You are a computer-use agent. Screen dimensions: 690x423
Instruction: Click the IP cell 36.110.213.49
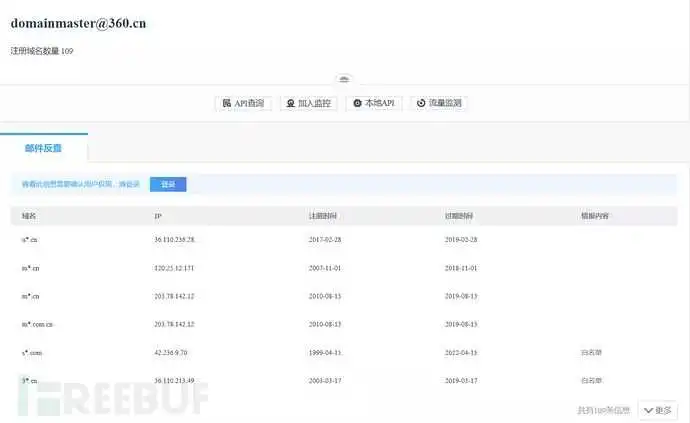click(174, 381)
